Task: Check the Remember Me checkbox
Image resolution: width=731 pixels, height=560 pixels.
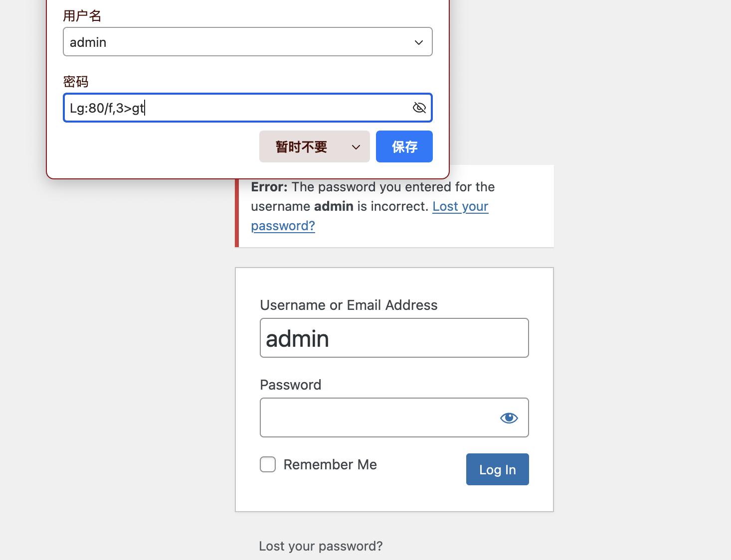Action: [268, 464]
